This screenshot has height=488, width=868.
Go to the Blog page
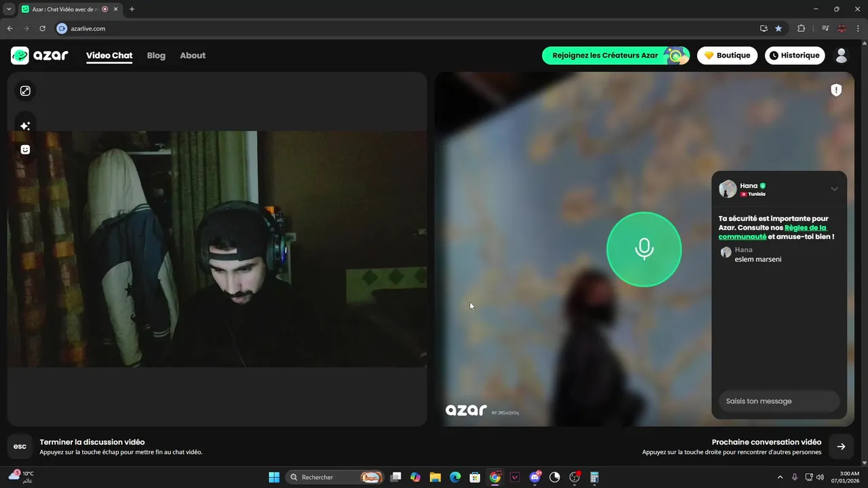coord(156,56)
